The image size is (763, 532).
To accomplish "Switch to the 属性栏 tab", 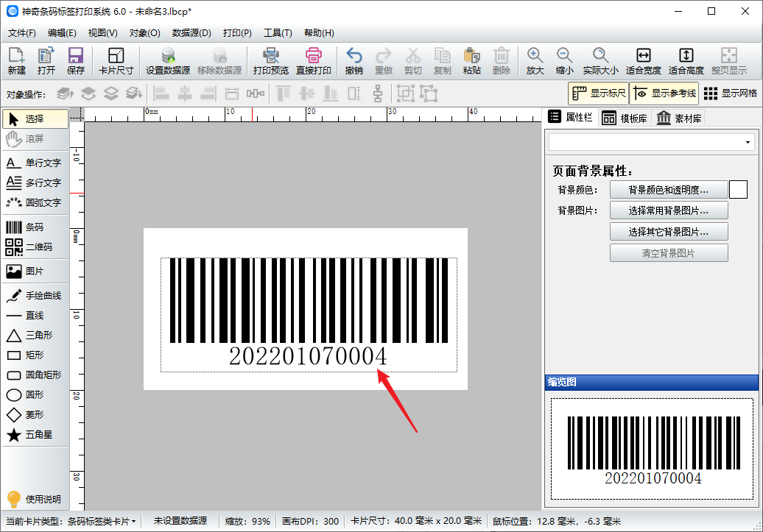I will (x=570, y=117).
